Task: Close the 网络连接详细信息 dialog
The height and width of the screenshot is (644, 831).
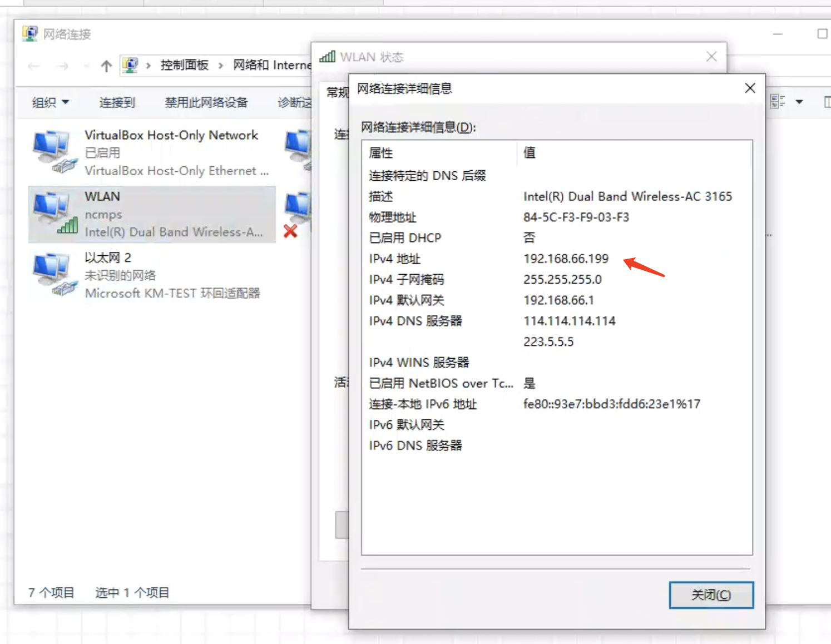Action: click(x=750, y=88)
